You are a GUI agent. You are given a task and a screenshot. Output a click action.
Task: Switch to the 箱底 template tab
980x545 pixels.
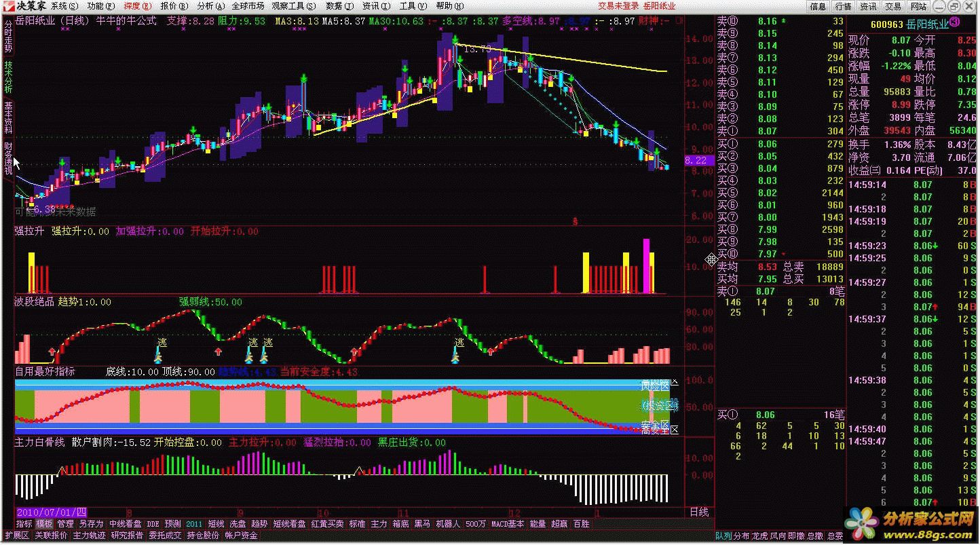point(401,524)
